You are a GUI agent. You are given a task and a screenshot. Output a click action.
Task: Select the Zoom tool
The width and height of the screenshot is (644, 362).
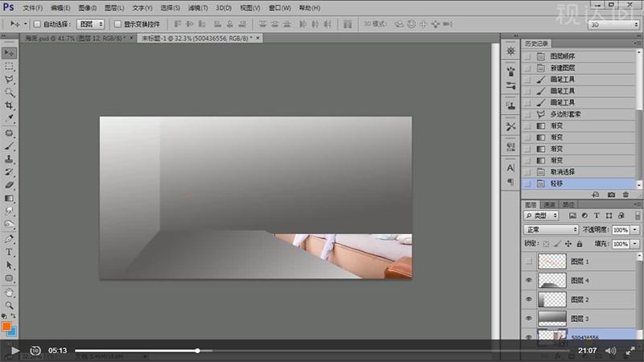pos(9,306)
